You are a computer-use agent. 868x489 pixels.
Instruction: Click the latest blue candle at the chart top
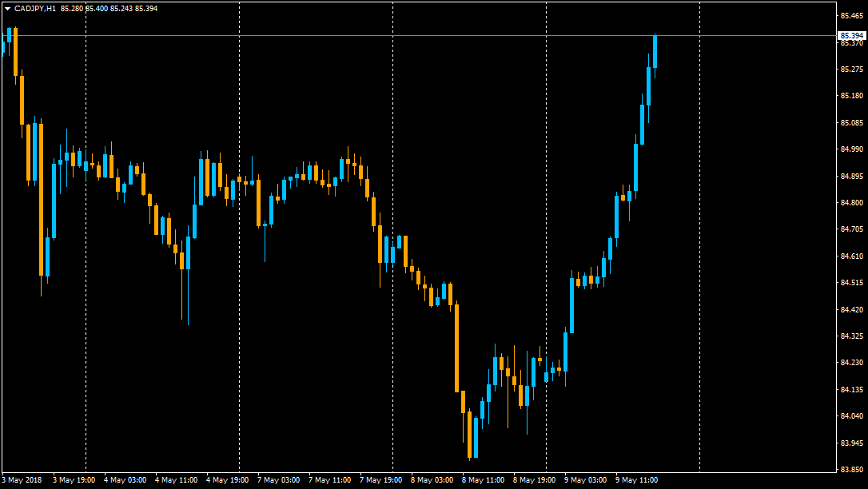pyautogui.click(x=655, y=52)
